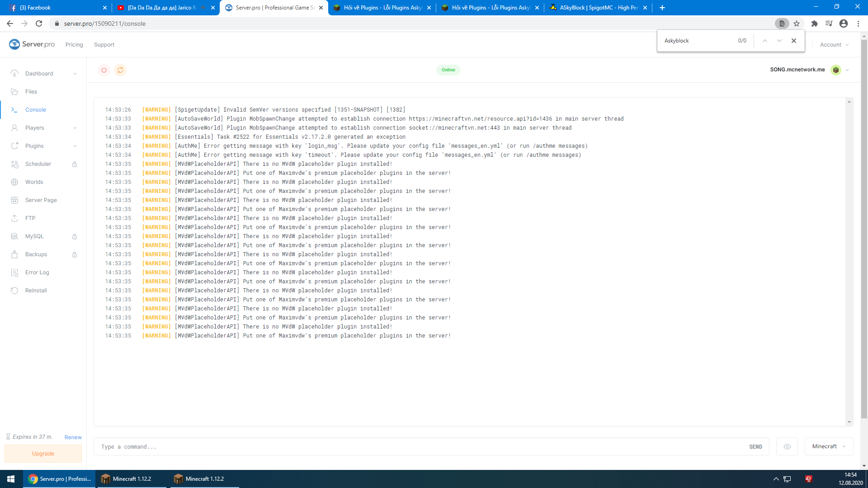Viewport: 868px width, 488px height.
Task: Open the Error Log page
Action: click(37, 272)
